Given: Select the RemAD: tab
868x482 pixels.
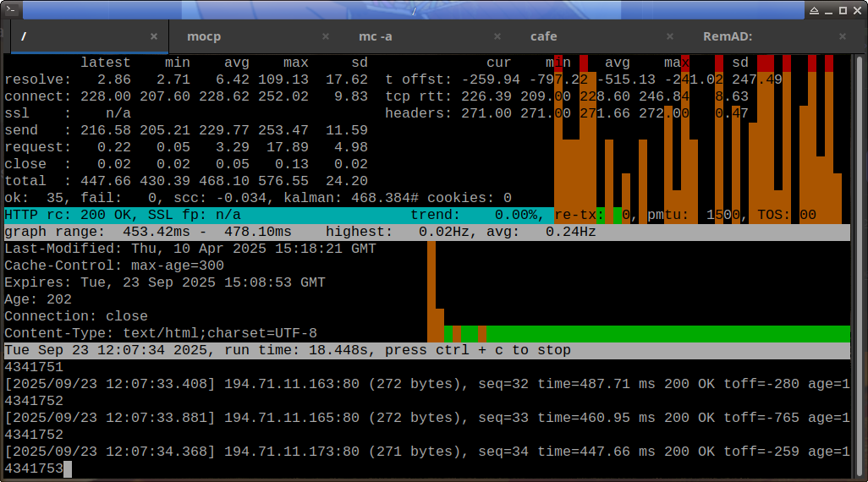Looking at the screenshot, I should (728, 37).
